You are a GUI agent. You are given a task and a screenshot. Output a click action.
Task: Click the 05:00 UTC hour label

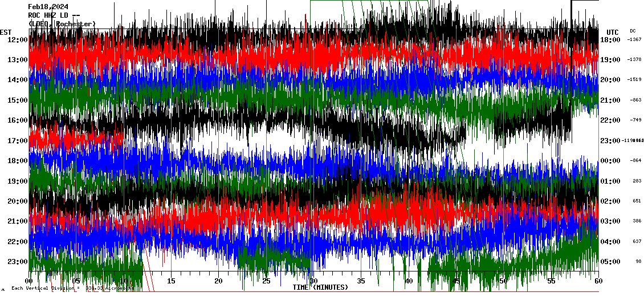[610, 262]
